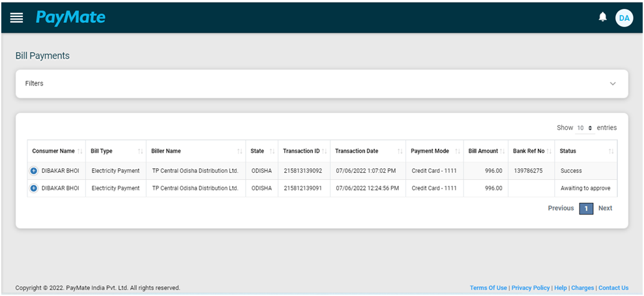The width and height of the screenshot is (644, 296).
Task: Sort by Consumer Name column
Action: (57, 151)
